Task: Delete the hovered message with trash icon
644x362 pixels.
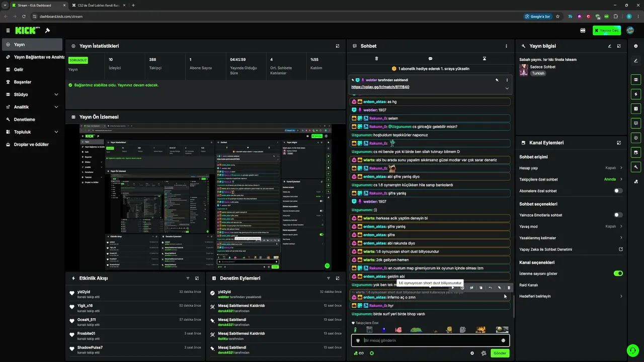Action: pyautogui.click(x=509, y=288)
